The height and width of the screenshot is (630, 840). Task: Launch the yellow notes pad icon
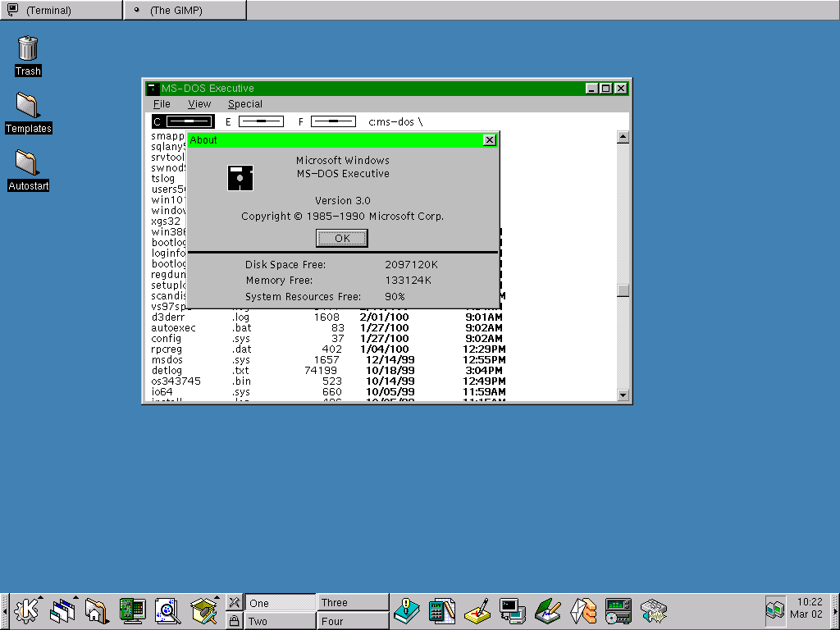[x=477, y=610]
